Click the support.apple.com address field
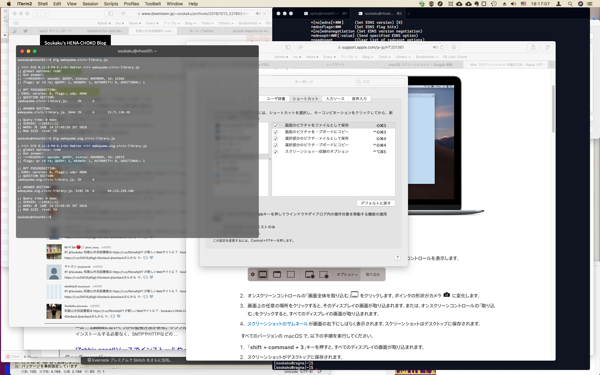Image resolution: width=600 pixels, height=375 pixels. click(370, 47)
